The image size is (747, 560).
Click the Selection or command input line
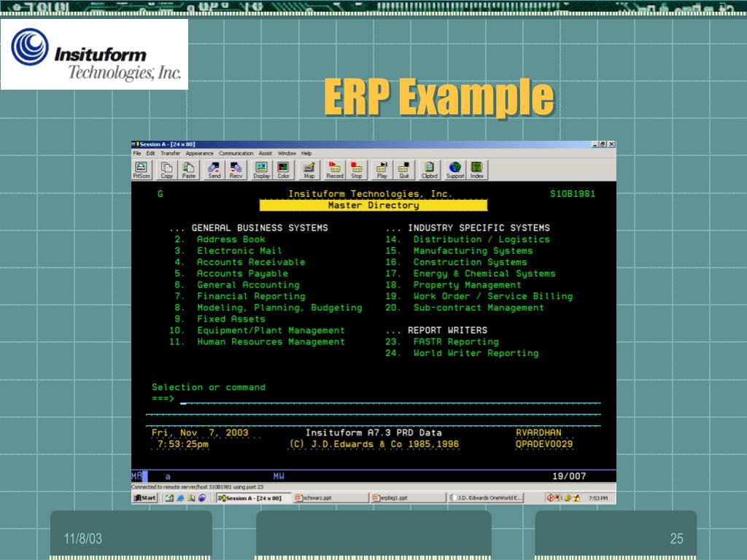coord(390,399)
